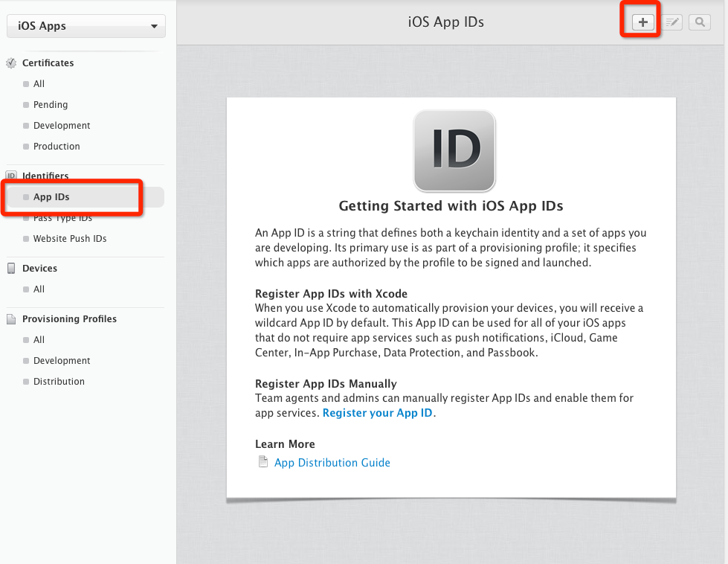Click the plus button to add App ID

(643, 22)
